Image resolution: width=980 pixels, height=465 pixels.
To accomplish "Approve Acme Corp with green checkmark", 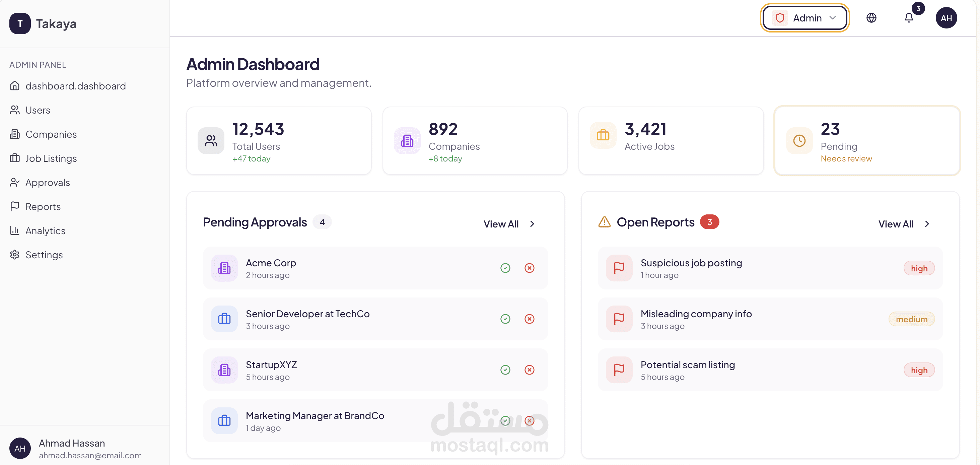I will pos(505,268).
